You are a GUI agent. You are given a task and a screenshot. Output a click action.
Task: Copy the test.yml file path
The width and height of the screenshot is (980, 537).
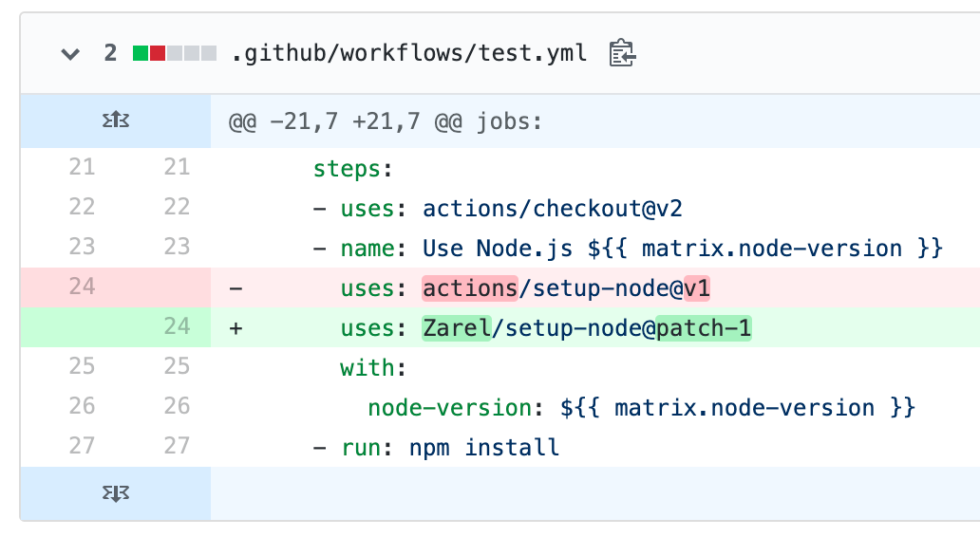(x=623, y=53)
